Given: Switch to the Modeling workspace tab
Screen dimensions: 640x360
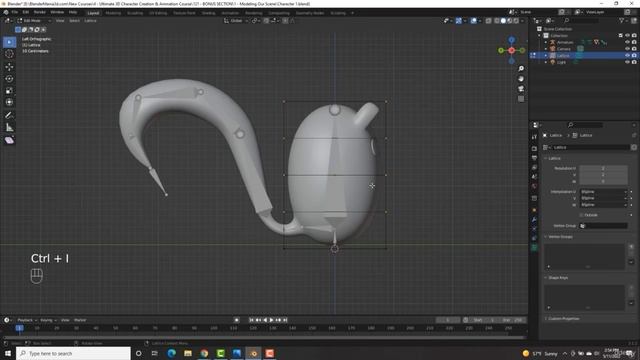Looking at the screenshot, I should 113,13.
